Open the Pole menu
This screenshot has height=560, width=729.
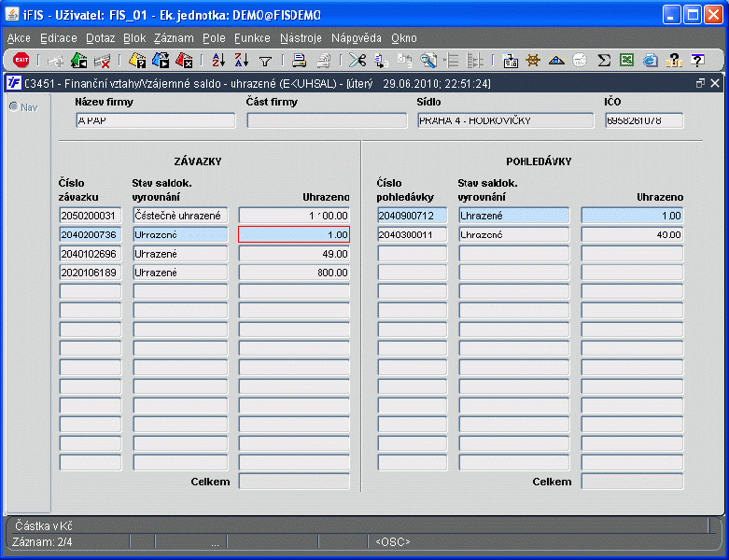pyautogui.click(x=214, y=38)
